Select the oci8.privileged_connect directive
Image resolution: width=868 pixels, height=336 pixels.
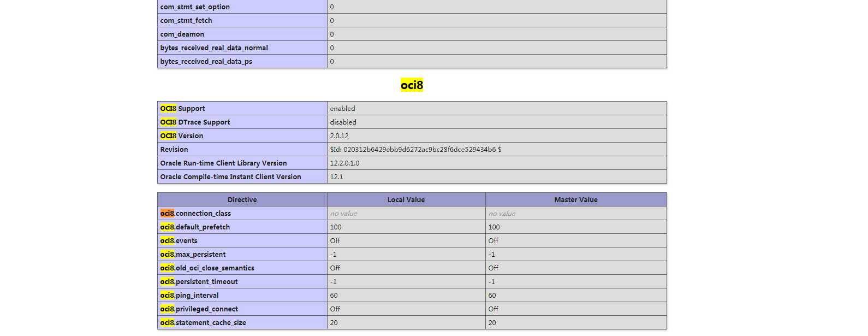tap(199, 309)
